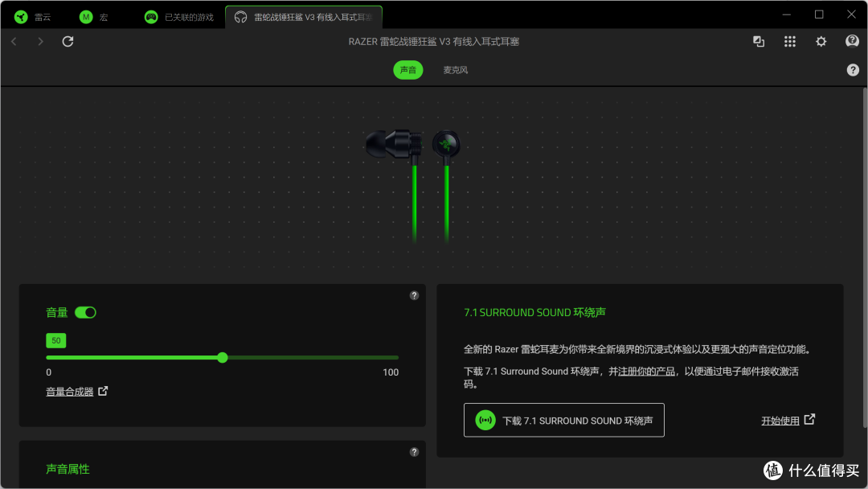The width and height of the screenshot is (868, 489).
Task: Open the feedback help bubble icon
Action: [x=852, y=41]
